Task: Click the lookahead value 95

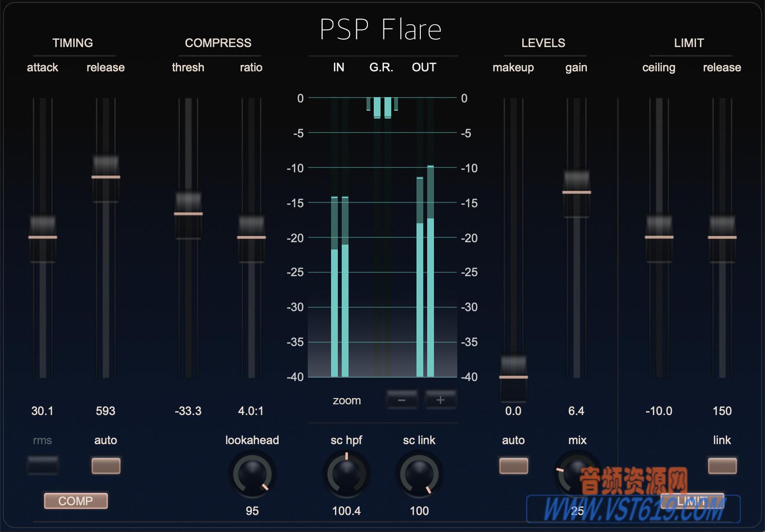Action: click(252, 511)
